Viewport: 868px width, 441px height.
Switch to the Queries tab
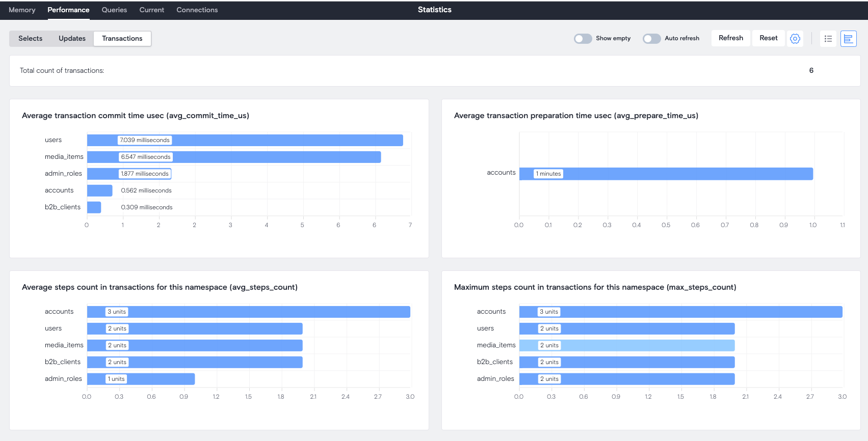(x=114, y=10)
